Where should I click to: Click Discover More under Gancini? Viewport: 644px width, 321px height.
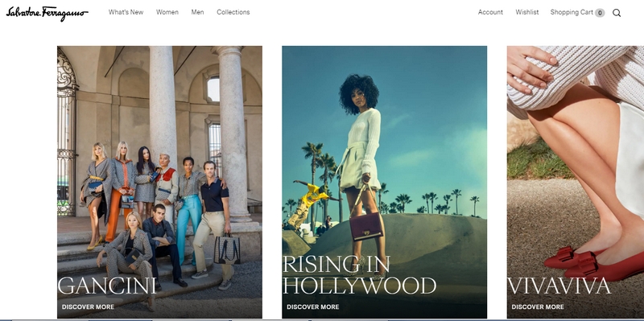(88, 307)
